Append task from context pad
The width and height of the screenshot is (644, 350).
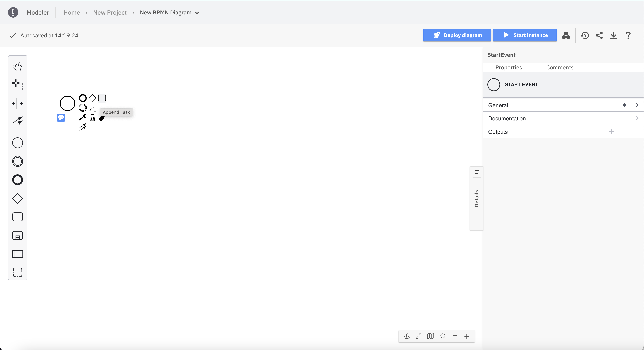point(102,98)
